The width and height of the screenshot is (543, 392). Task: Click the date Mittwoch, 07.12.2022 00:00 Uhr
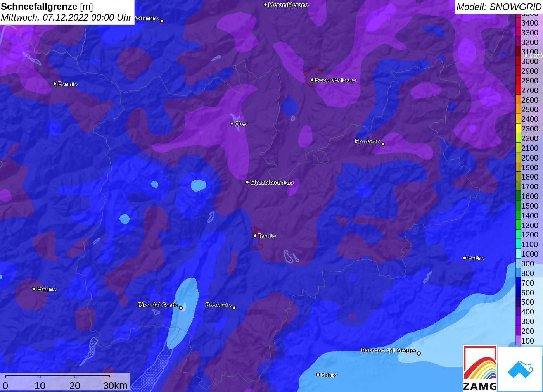tap(66, 17)
